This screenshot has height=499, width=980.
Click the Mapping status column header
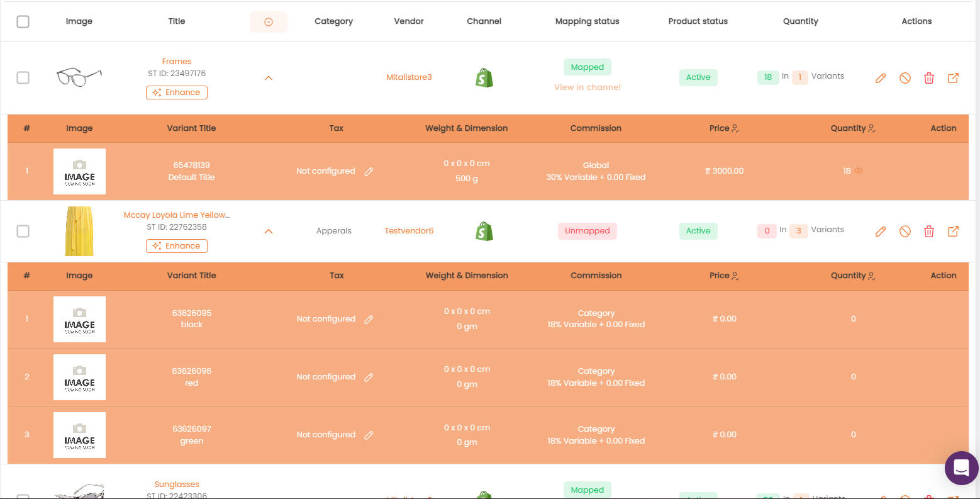pyautogui.click(x=587, y=21)
